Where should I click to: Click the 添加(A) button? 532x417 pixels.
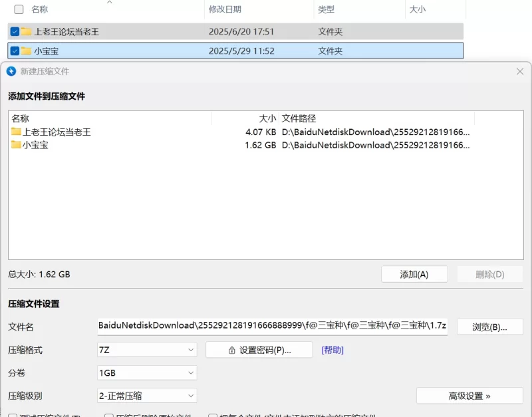(414, 274)
